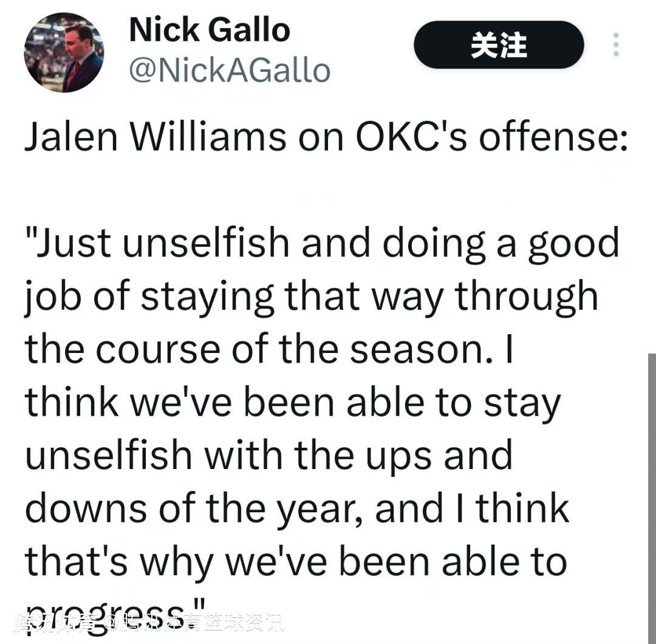Click the @NickAGallo handle
656x644 pixels.
[x=230, y=70]
